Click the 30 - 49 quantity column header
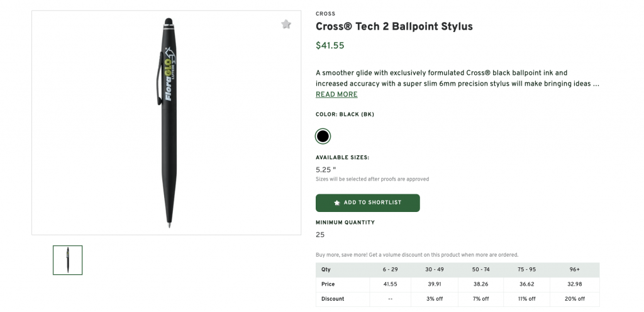The width and height of the screenshot is (644, 312). pos(435,269)
